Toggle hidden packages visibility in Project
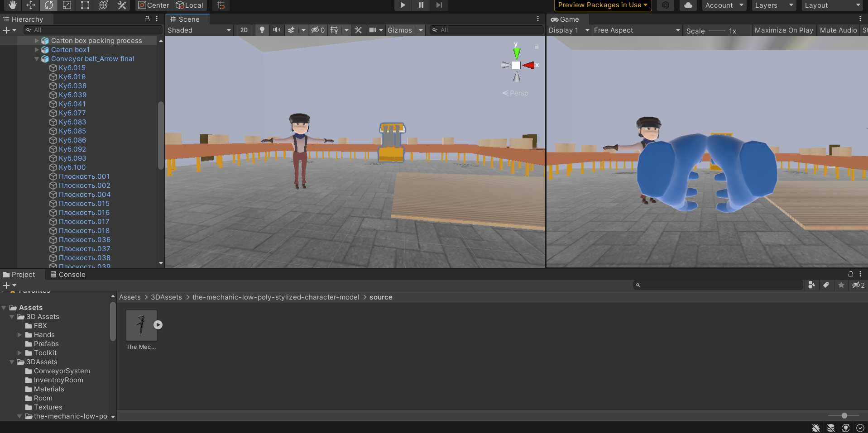Image resolution: width=868 pixels, height=433 pixels. [x=858, y=285]
